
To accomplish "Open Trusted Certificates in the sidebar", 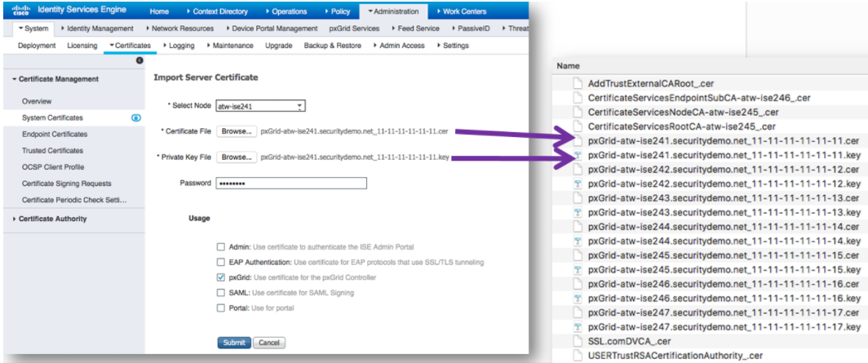I will click(52, 151).
